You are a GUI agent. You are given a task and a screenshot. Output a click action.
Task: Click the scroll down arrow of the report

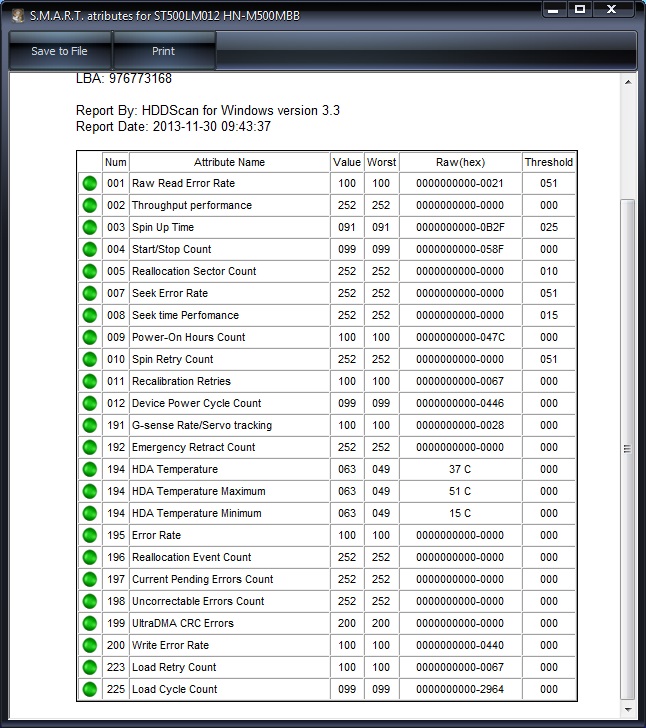point(628,710)
